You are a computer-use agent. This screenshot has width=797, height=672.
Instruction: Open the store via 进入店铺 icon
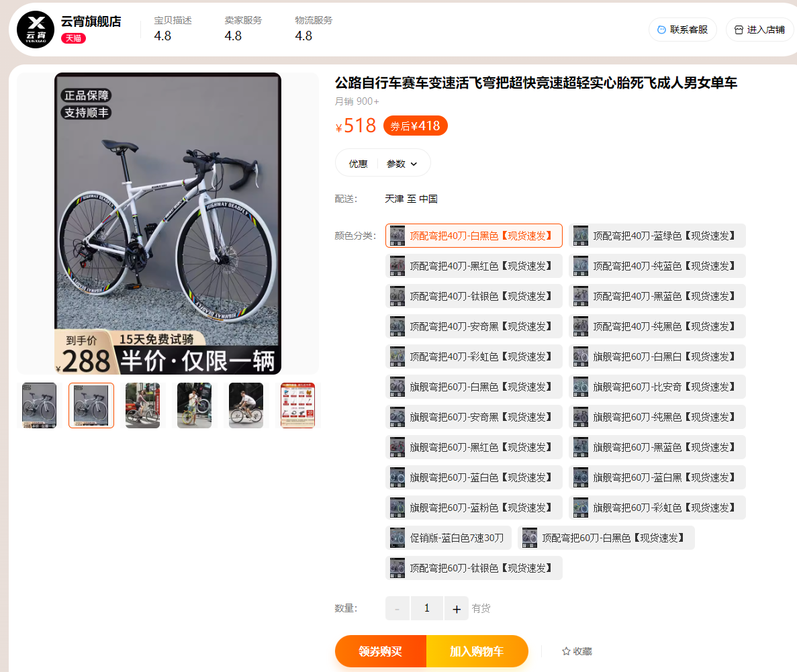(739, 30)
